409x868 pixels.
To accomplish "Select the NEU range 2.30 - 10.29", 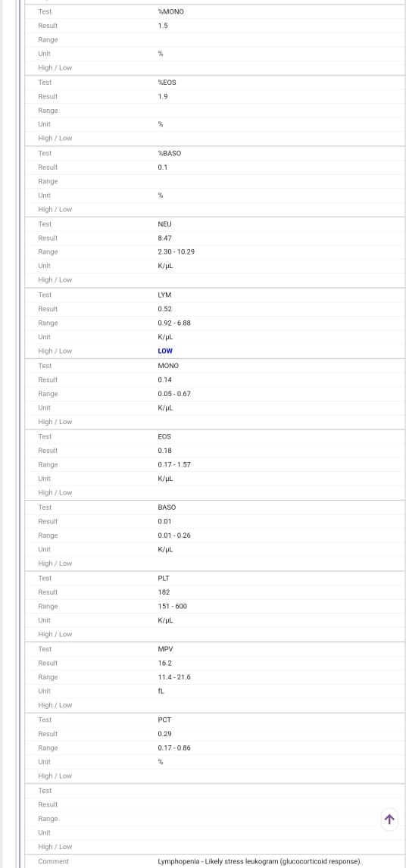I will pyautogui.click(x=176, y=252).
